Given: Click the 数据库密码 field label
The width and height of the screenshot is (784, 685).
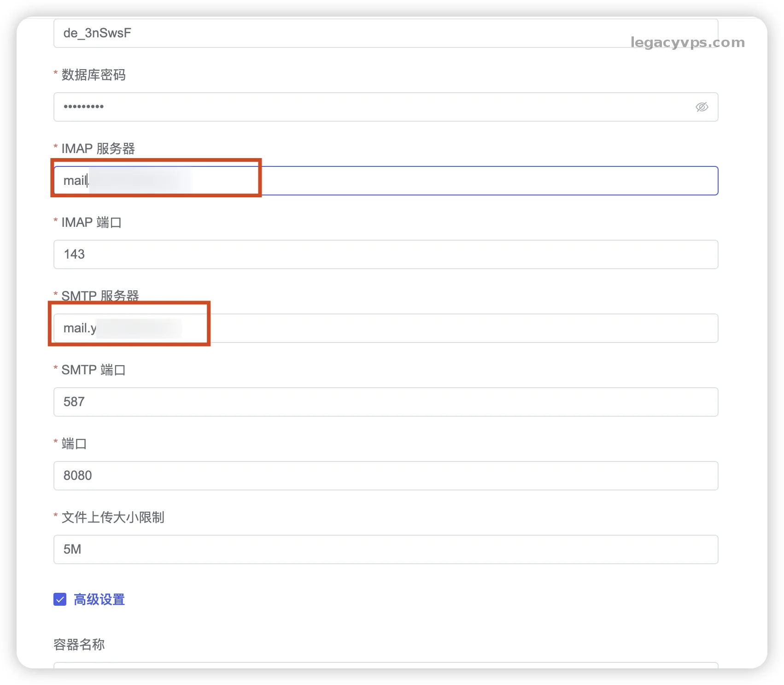Looking at the screenshot, I should [x=94, y=75].
